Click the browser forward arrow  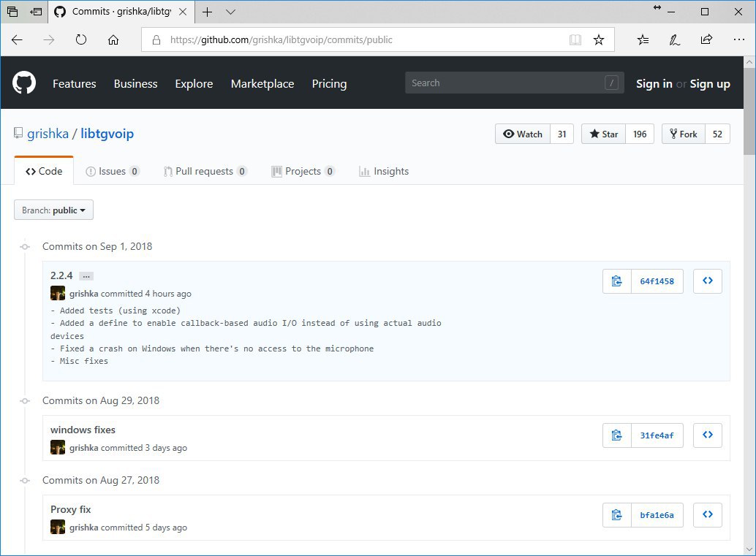(x=49, y=39)
